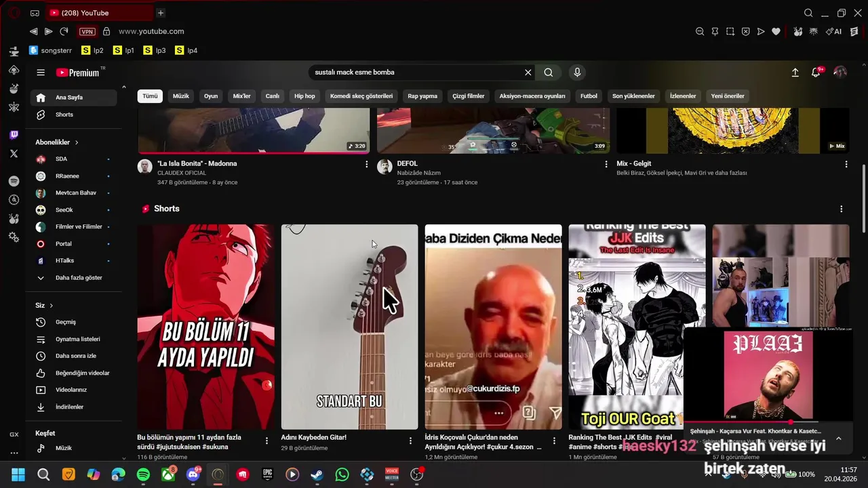Clear the search box with the X
This screenshot has height=488, width=868.
coord(528,73)
